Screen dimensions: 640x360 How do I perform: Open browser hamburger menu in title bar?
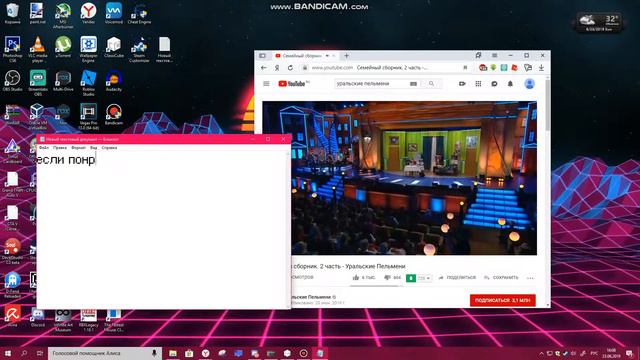(x=494, y=56)
